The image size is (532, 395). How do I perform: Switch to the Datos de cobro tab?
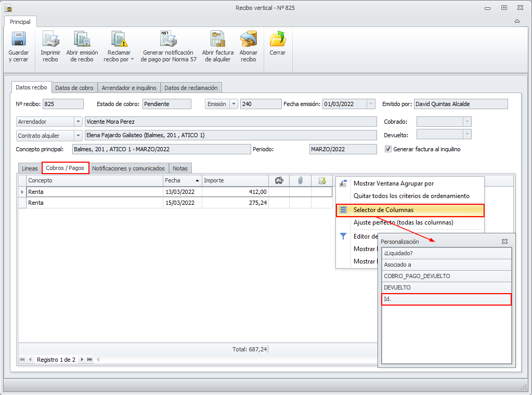74,88
